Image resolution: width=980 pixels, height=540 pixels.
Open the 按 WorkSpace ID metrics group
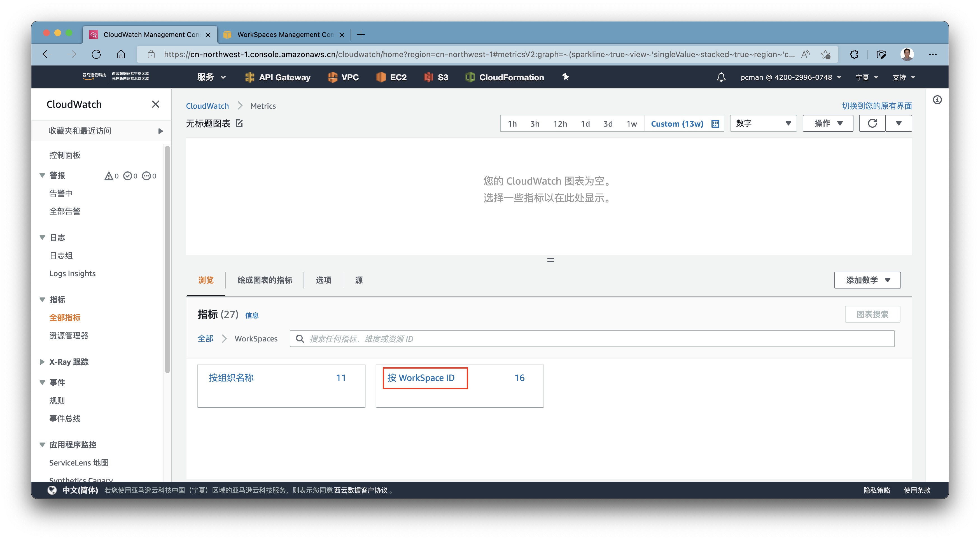[x=421, y=378]
